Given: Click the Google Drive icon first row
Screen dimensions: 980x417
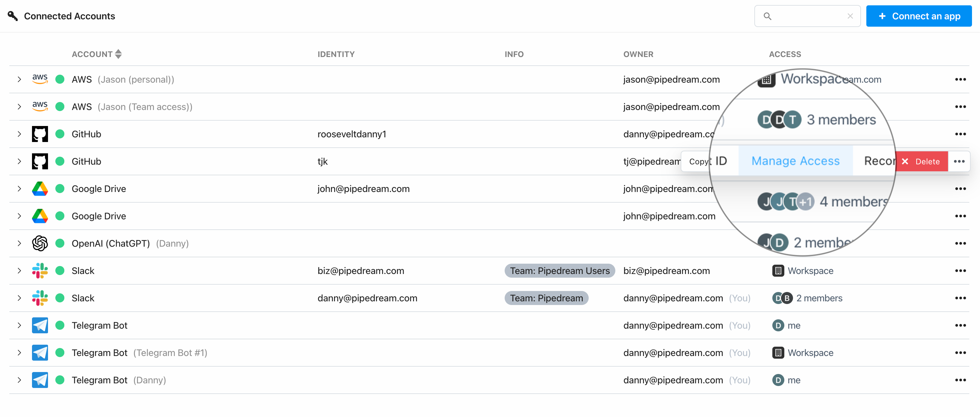Looking at the screenshot, I should tap(40, 188).
